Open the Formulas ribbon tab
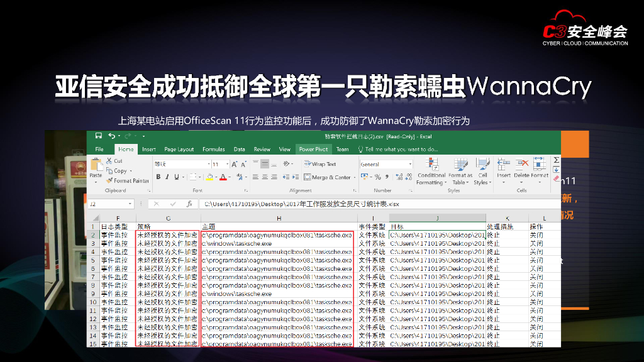This screenshot has width=644, height=362. click(213, 150)
